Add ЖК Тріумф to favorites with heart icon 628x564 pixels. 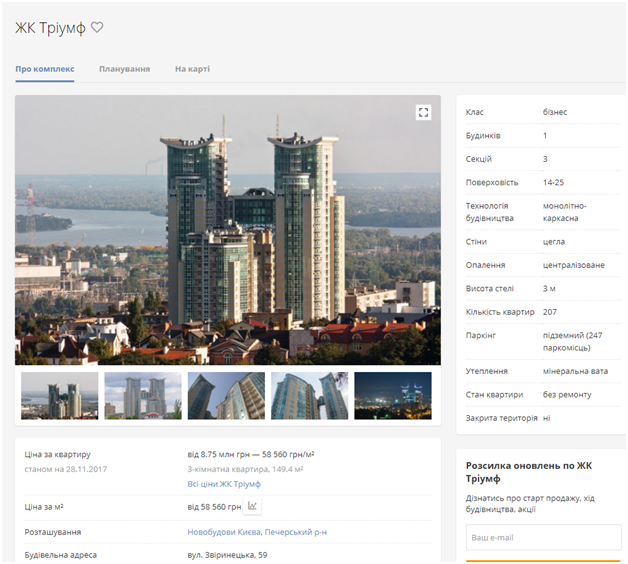tap(97, 27)
